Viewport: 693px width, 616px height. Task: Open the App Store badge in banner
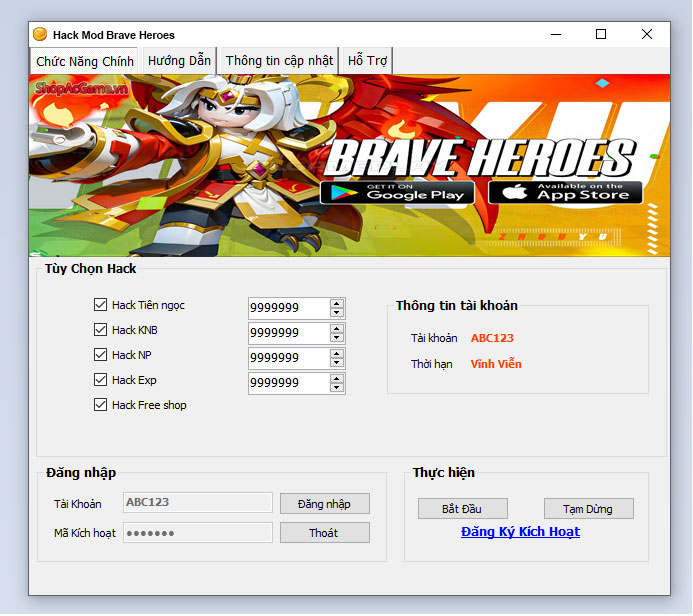coord(565,193)
